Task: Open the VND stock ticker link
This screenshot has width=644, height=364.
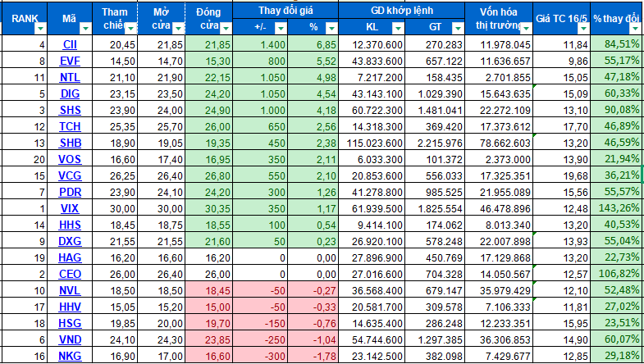Action: coord(70,339)
